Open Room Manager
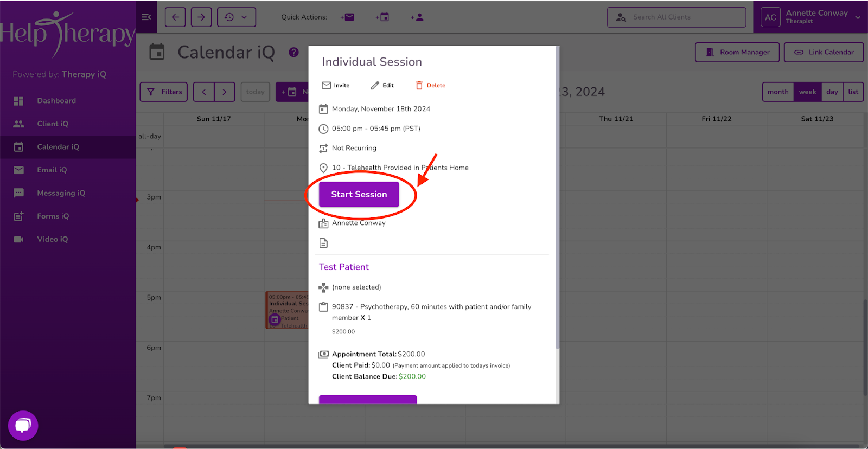This screenshot has width=868, height=449. point(737,52)
